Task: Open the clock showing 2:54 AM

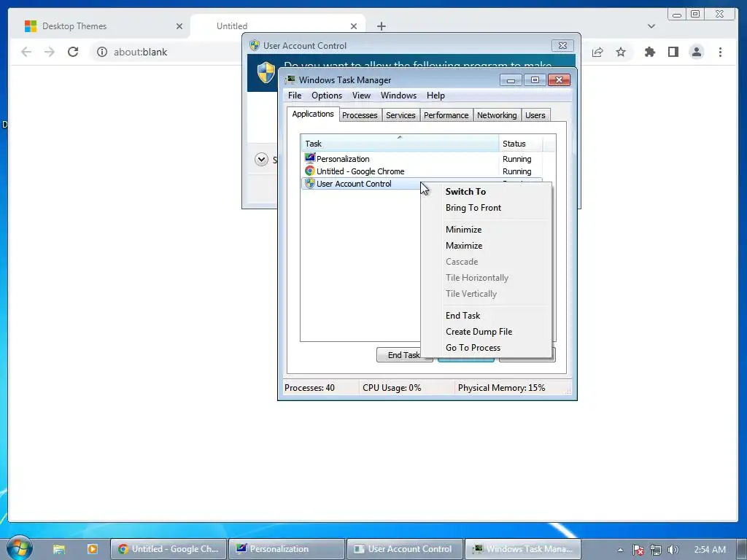Action: [x=710, y=550]
